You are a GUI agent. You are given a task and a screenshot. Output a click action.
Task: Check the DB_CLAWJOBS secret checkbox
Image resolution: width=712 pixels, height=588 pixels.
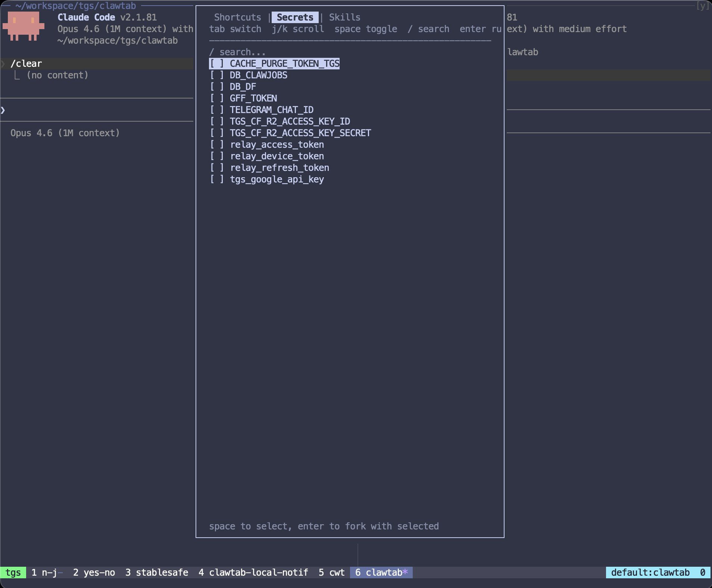click(x=217, y=75)
